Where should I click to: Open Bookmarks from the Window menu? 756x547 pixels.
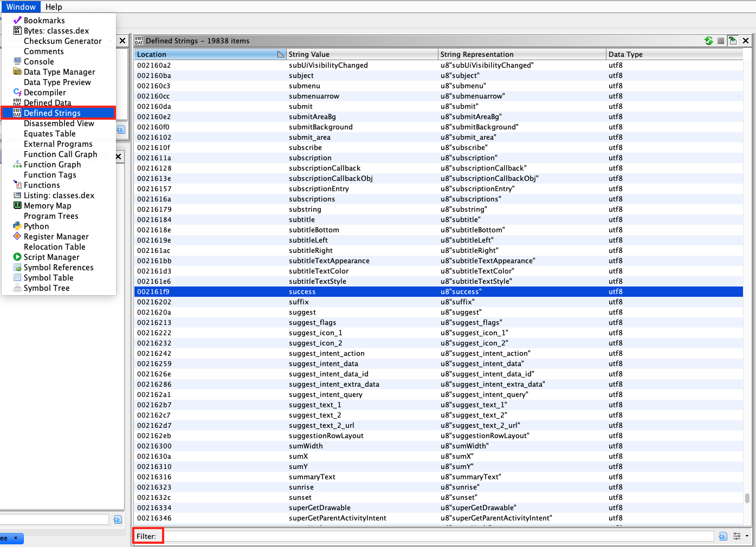point(44,21)
